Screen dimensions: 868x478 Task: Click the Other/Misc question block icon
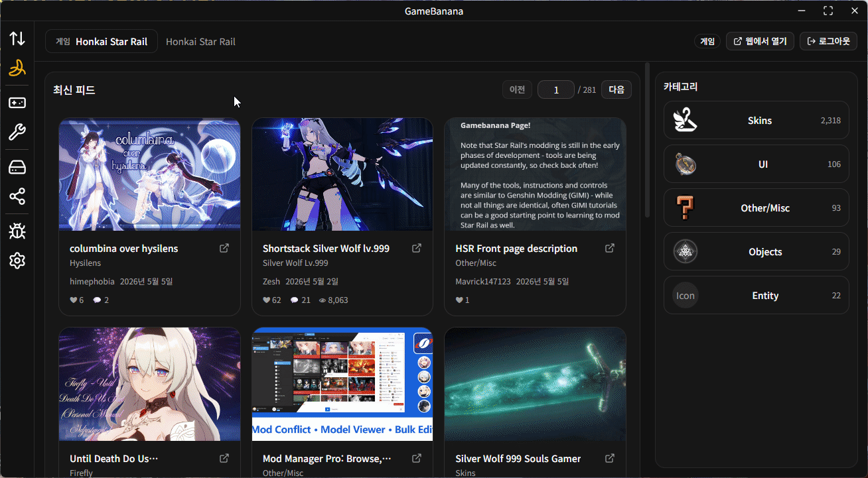pos(686,208)
